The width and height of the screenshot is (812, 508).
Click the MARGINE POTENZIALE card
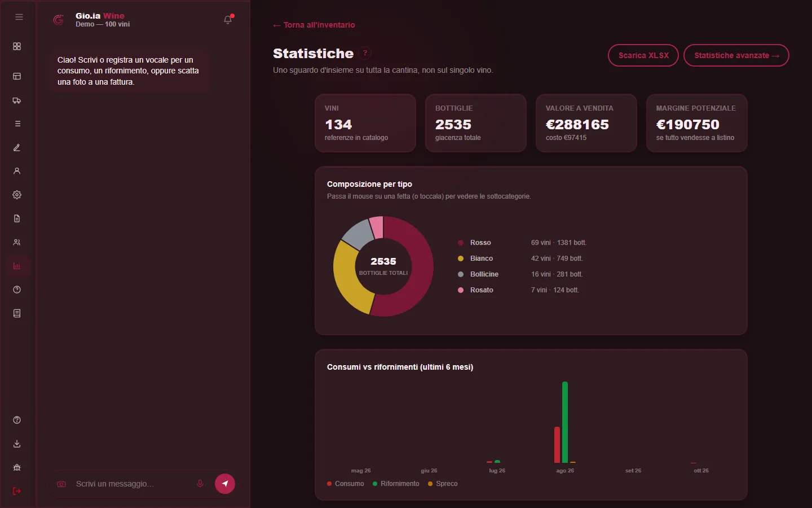[x=697, y=123]
